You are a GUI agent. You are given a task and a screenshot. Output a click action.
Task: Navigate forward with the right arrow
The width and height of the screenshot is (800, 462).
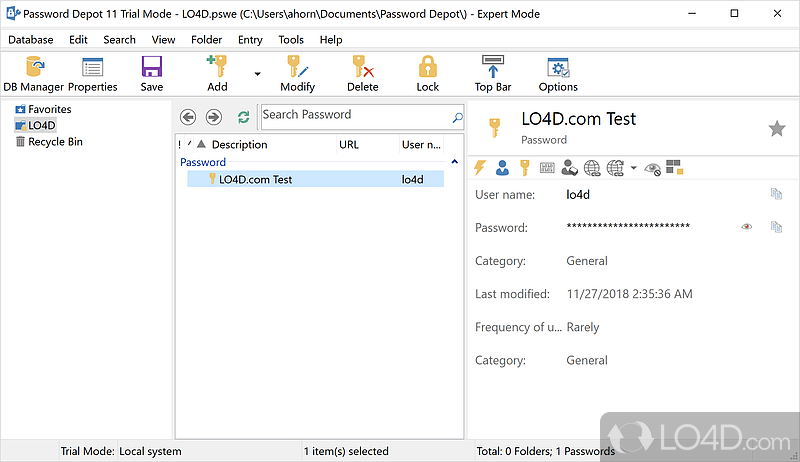[x=214, y=117]
